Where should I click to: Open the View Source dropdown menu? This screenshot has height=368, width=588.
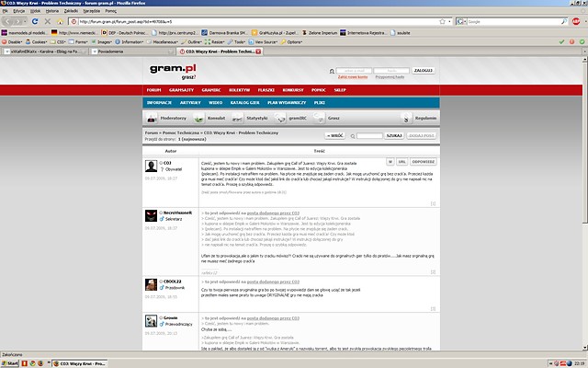pos(264,42)
